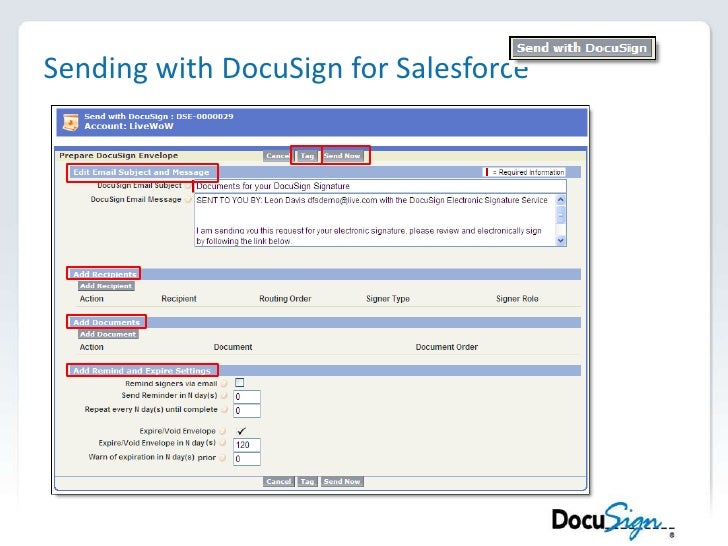Screen dimensions: 728x546
Task: Enable Remind signers via email checkbox
Action: (x=240, y=383)
